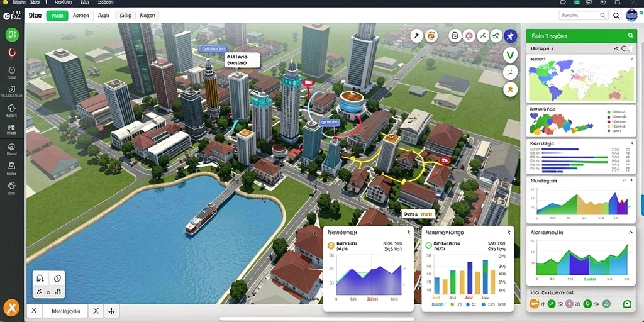Click the green circular icon atop the left sidebar
The width and height of the screenshot is (644, 322).
click(x=12, y=35)
